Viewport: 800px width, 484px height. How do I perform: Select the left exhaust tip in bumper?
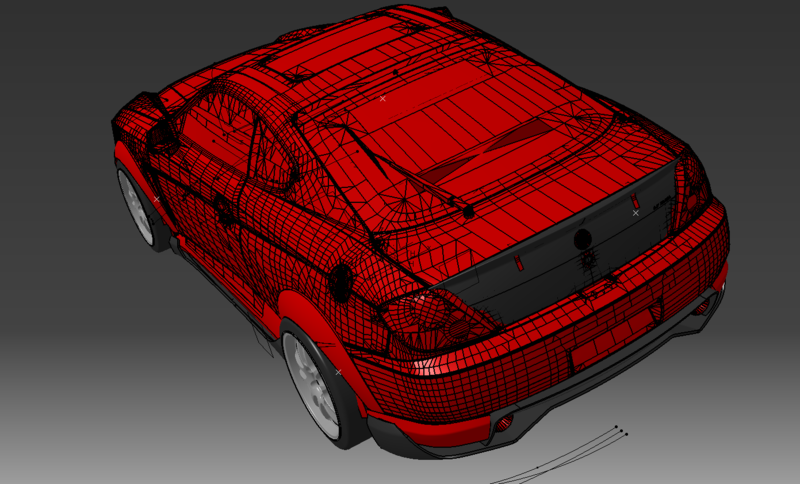(503, 424)
